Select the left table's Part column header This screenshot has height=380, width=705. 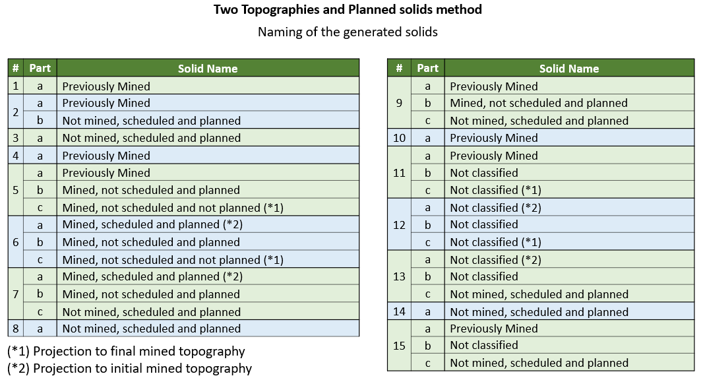(x=40, y=68)
